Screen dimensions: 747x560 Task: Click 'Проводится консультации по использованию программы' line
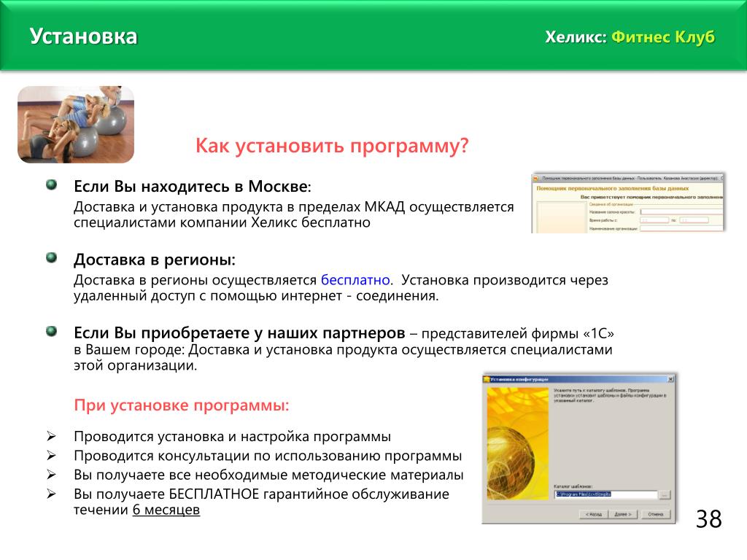coord(268,456)
